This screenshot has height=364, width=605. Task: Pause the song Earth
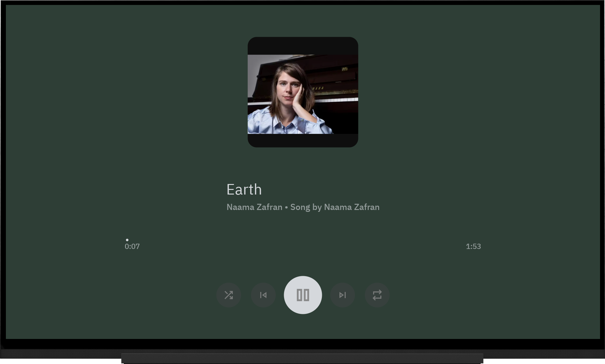(303, 295)
